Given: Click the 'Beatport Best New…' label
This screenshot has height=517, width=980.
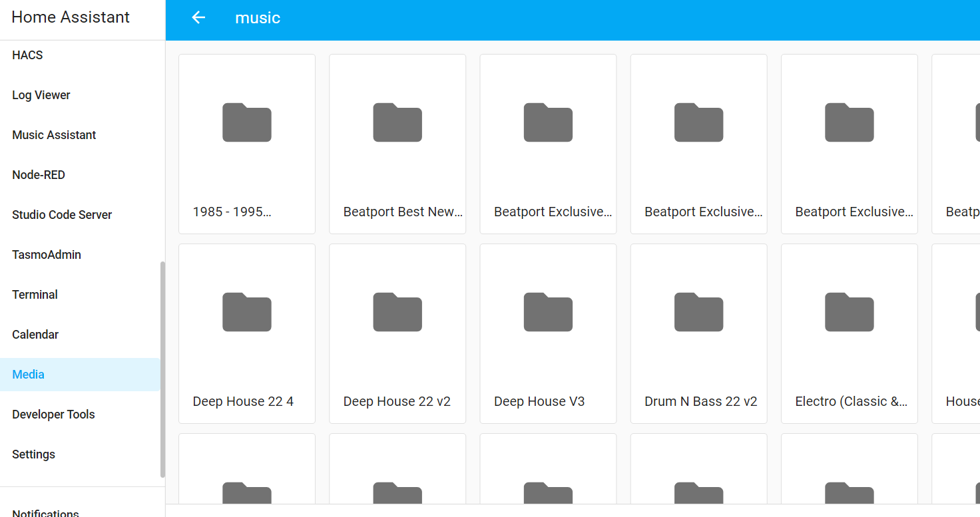Looking at the screenshot, I should pyautogui.click(x=403, y=212).
